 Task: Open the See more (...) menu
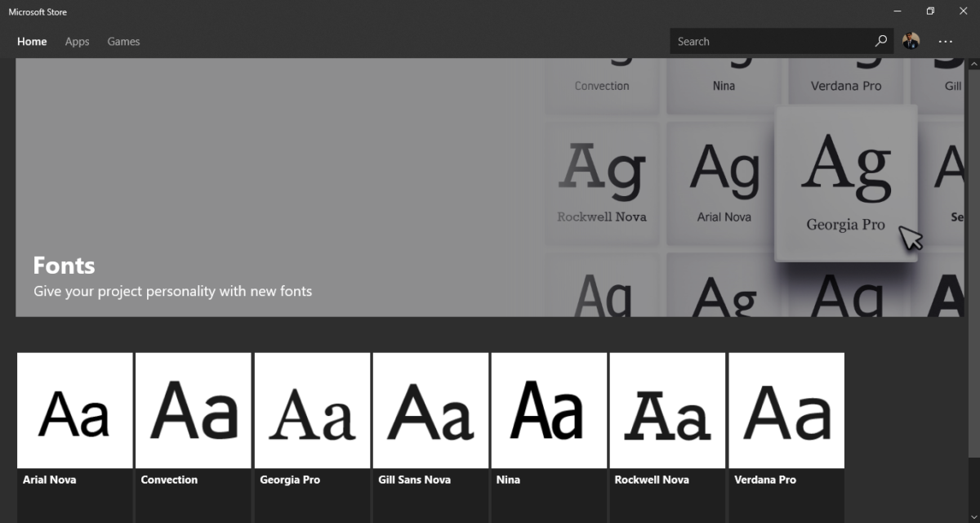945,41
